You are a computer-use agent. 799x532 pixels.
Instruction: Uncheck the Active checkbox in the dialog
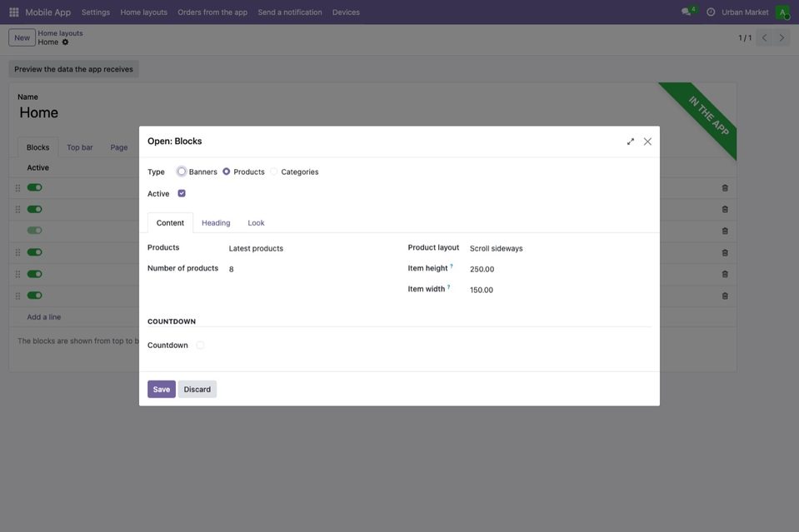tap(182, 193)
